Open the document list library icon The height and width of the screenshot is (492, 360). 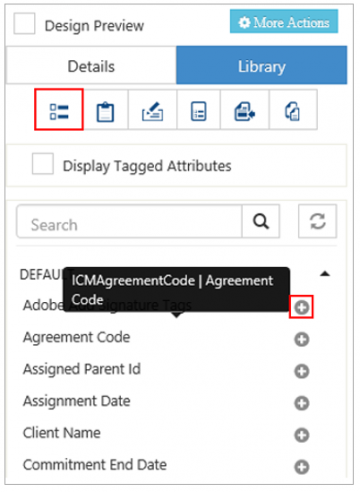point(198,111)
